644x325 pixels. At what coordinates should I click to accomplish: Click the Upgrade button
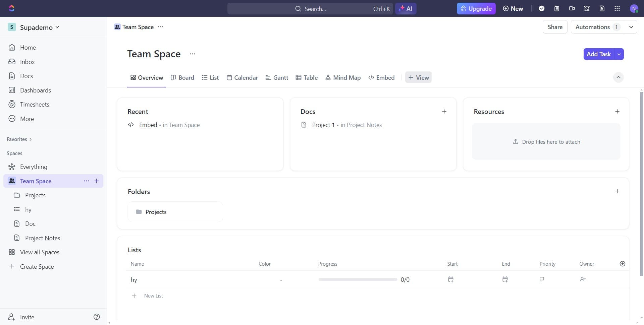pyautogui.click(x=476, y=8)
